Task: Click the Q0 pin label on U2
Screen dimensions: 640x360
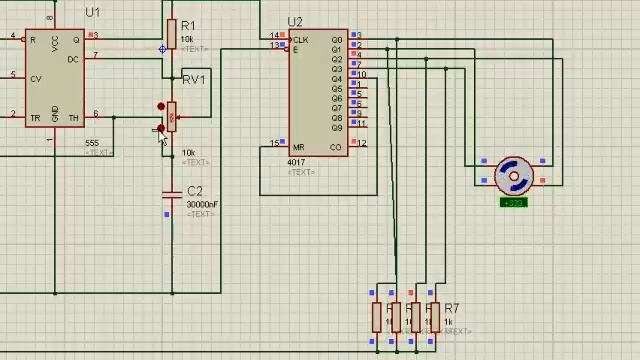Action: 337,40
